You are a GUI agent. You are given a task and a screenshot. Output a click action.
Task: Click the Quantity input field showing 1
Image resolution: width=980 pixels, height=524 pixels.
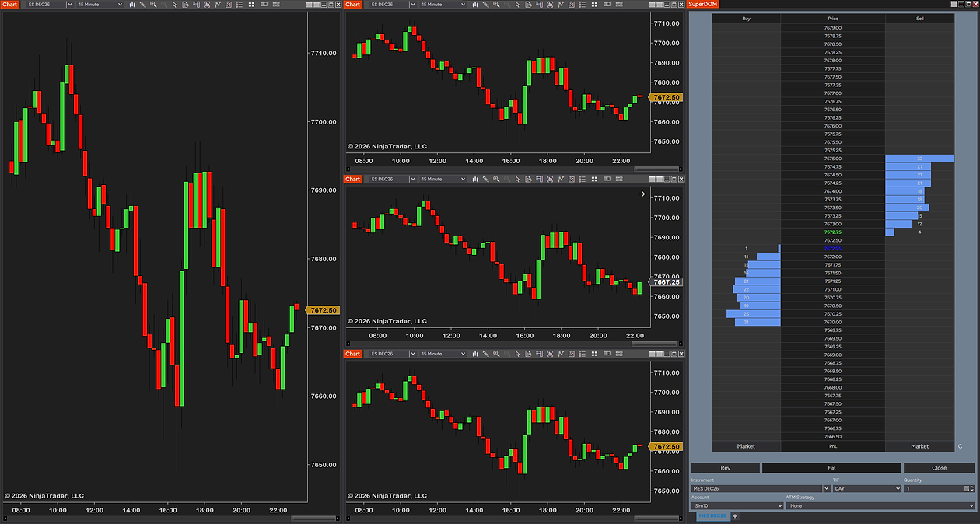click(x=932, y=488)
